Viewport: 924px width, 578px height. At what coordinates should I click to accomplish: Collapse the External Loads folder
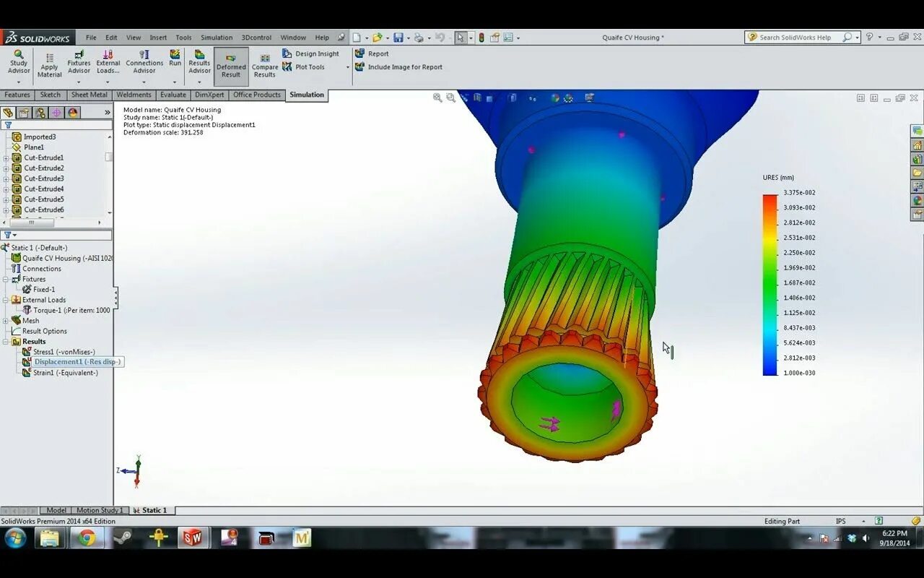click(x=6, y=300)
